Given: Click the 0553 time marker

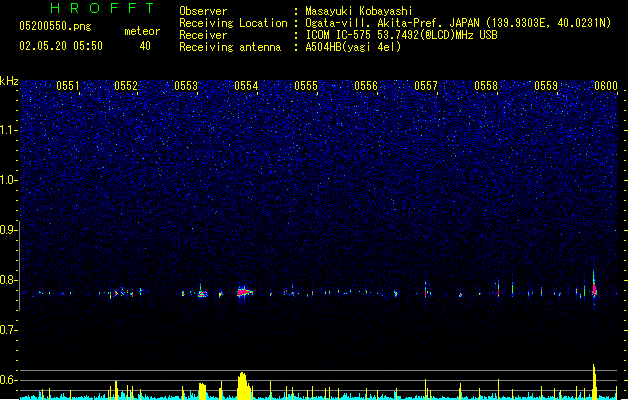Looking at the screenshot, I should pyautogui.click(x=186, y=86).
